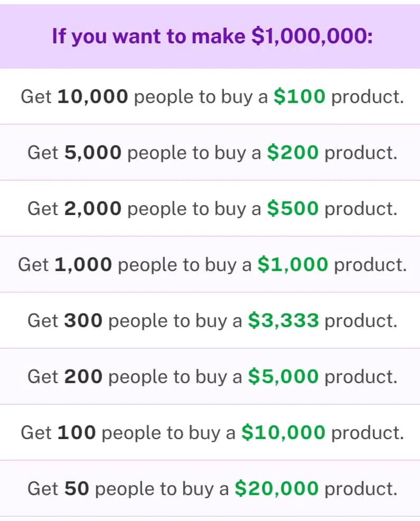This screenshot has height=521, width=420.
Task: Click the bold 200 people number
Action: click(x=83, y=377)
